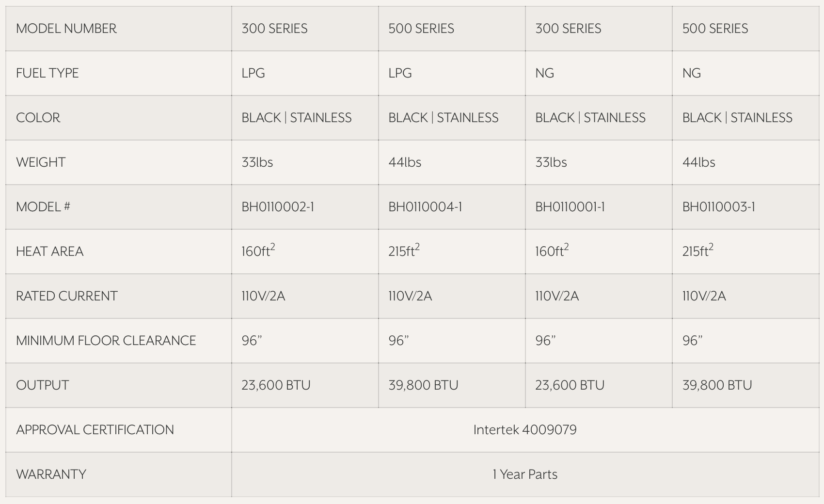
Task: Click the 44lbs weight above BH0110003-1
Action: pyautogui.click(x=698, y=162)
